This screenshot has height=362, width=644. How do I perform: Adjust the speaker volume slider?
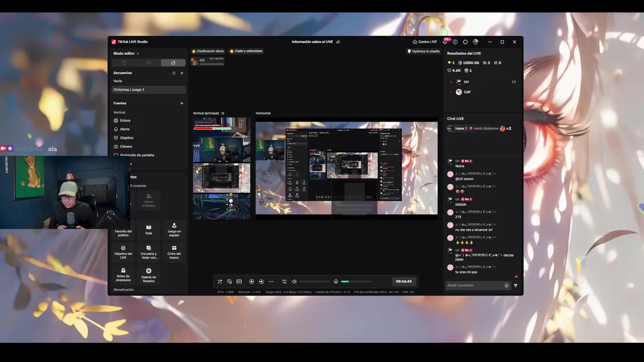(x=315, y=282)
